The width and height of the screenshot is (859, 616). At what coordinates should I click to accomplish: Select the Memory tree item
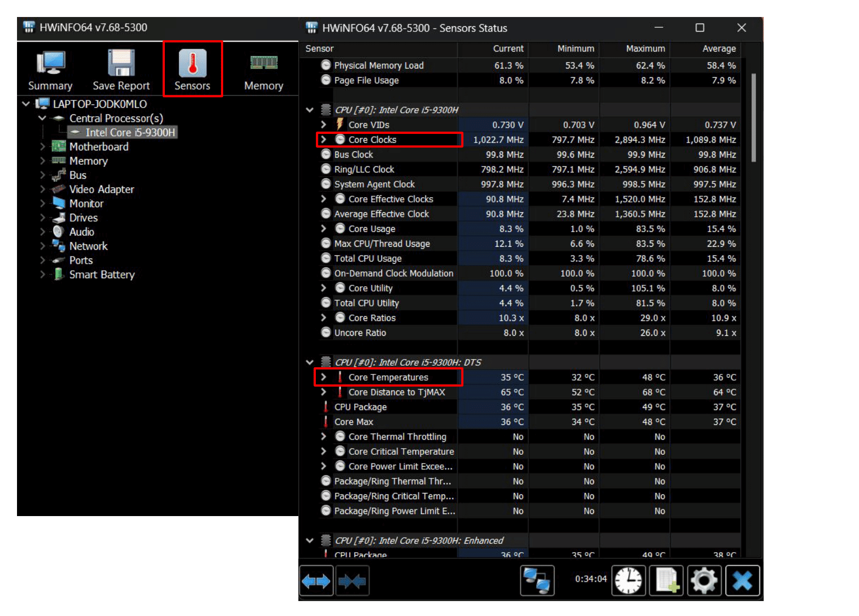click(88, 161)
